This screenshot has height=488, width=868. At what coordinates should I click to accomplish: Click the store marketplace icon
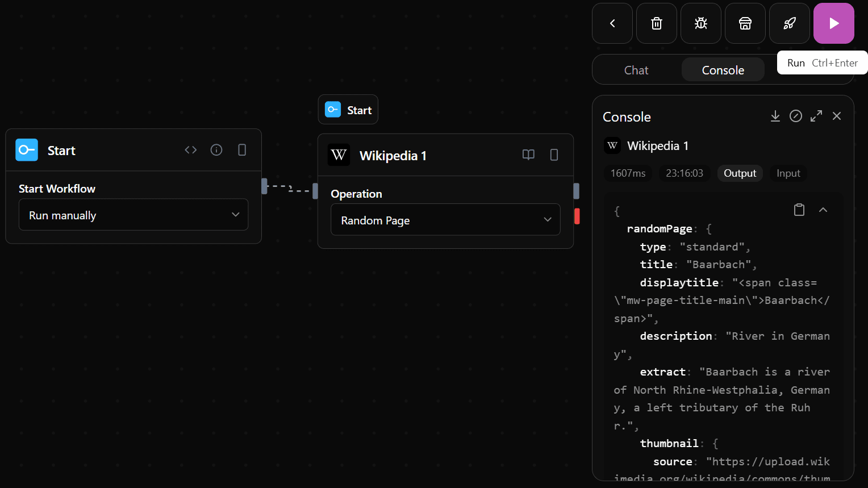(x=745, y=23)
